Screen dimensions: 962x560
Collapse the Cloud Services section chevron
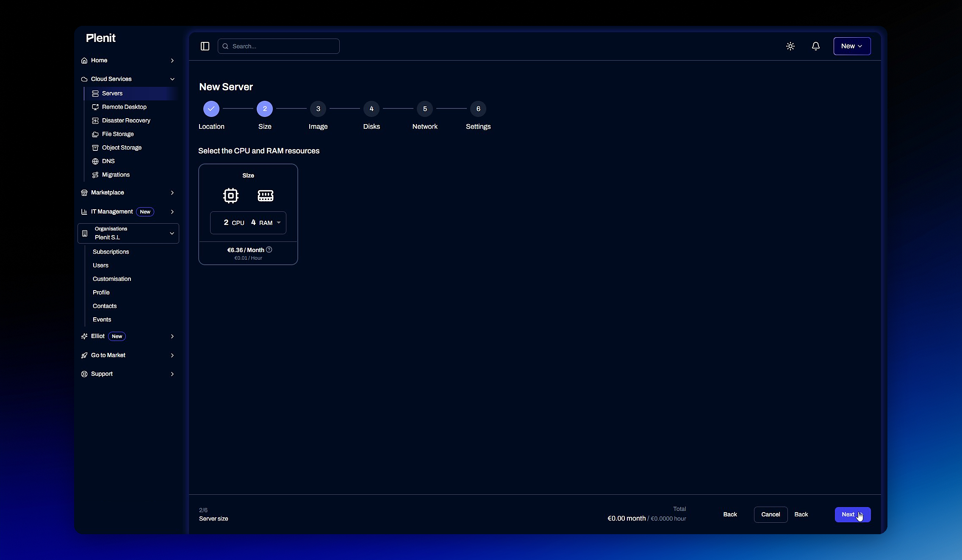pos(172,79)
